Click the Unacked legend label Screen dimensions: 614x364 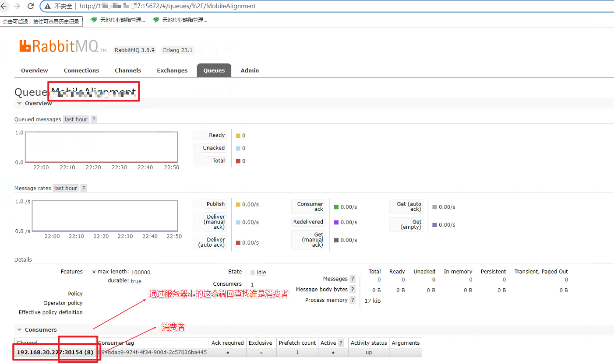click(x=214, y=148)
